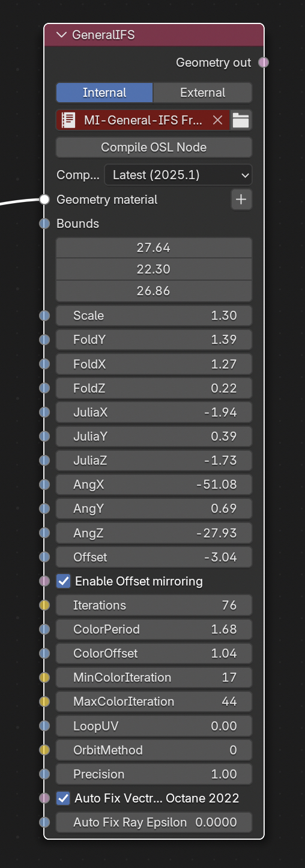This screenshot has width=305, height=868.
Task: Click the Bounds input socket dot
Action: coord(44,224)
